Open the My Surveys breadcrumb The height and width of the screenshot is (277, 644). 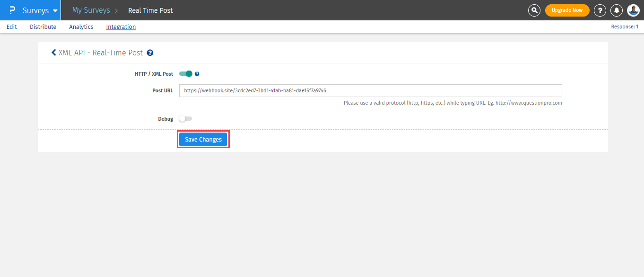(x=91, y=10)
